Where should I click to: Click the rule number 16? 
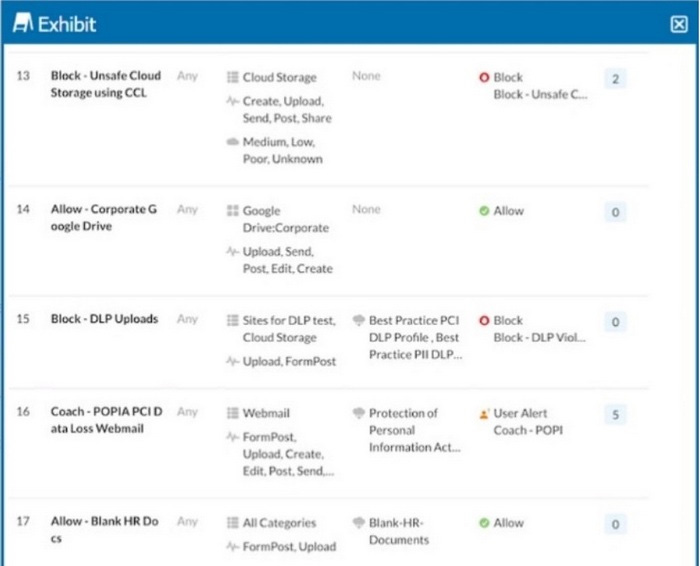(x=23, y=412)
